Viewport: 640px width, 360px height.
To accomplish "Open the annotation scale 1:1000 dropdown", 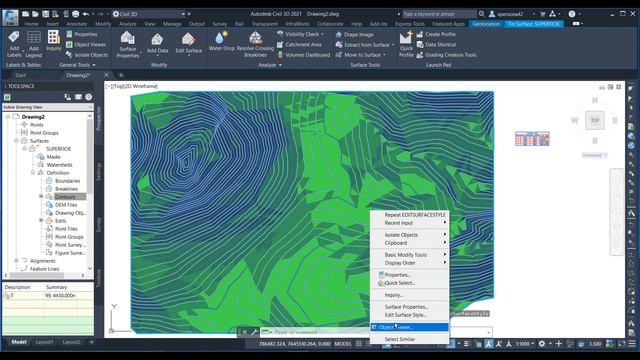I will click(x=524, y=344).
